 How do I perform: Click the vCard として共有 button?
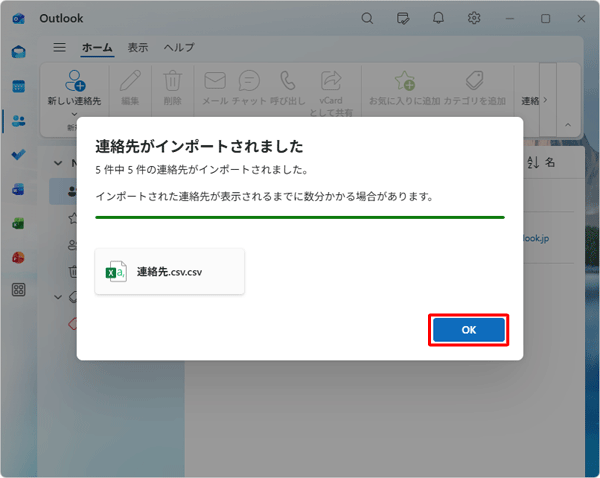(x=331, y=93)
